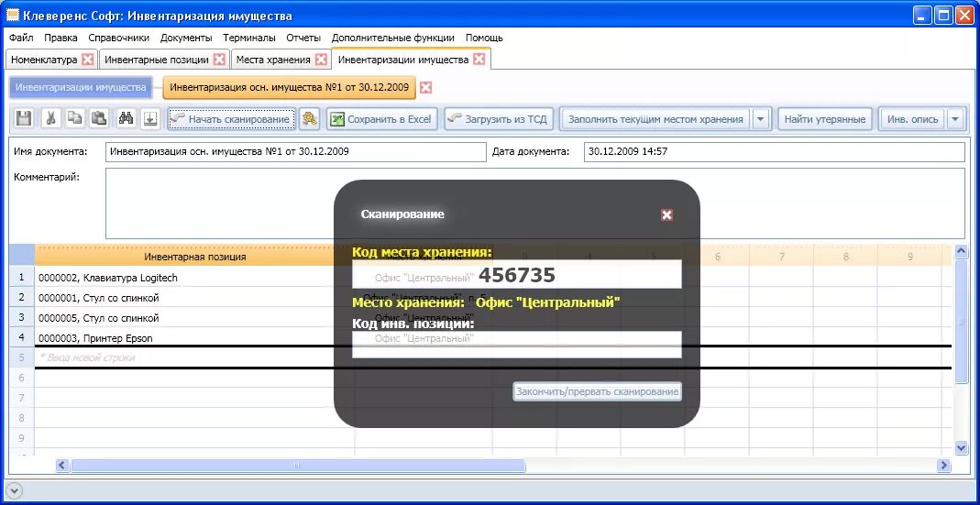Click the Ввод новой строки row
The height and width of the screenshot is (505, 980).
(x=195, y=357)
